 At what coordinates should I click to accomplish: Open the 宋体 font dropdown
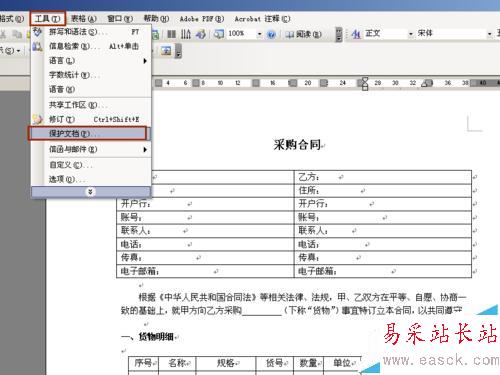click(489, 34)
